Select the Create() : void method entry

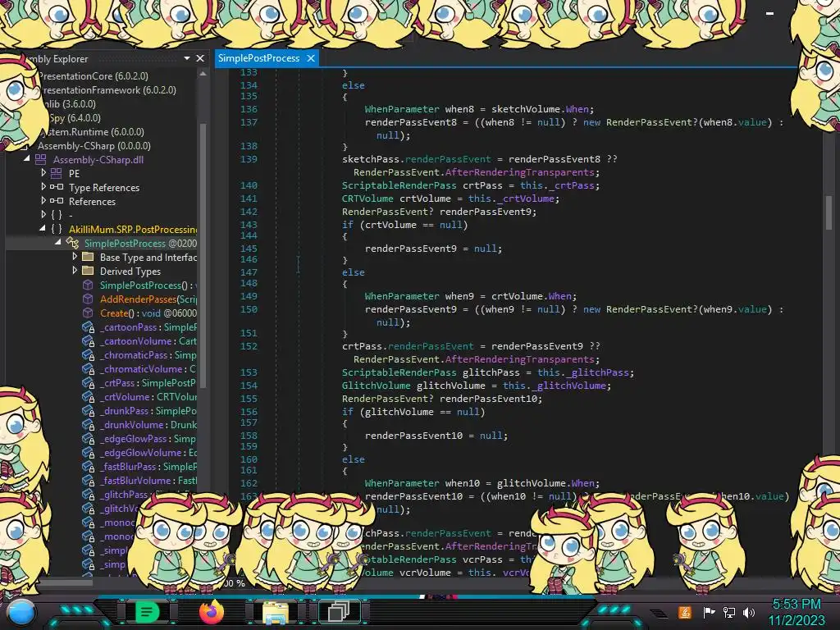(148, 313)
